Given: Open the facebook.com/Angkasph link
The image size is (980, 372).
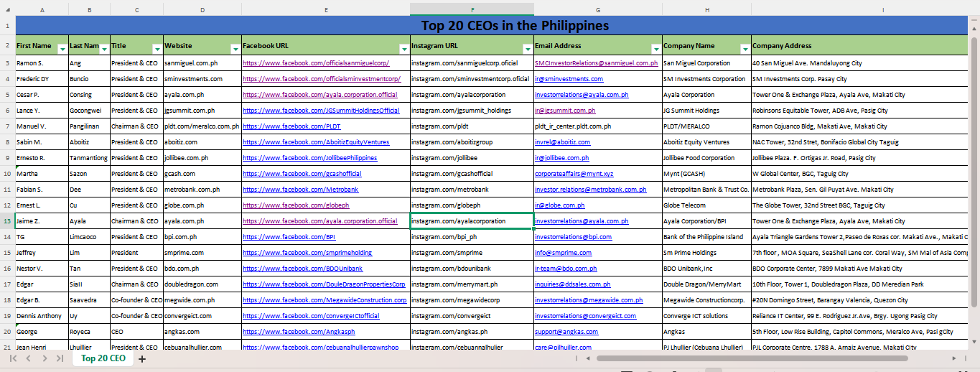Looking at the screenshot, I should [x=299, y=332].
